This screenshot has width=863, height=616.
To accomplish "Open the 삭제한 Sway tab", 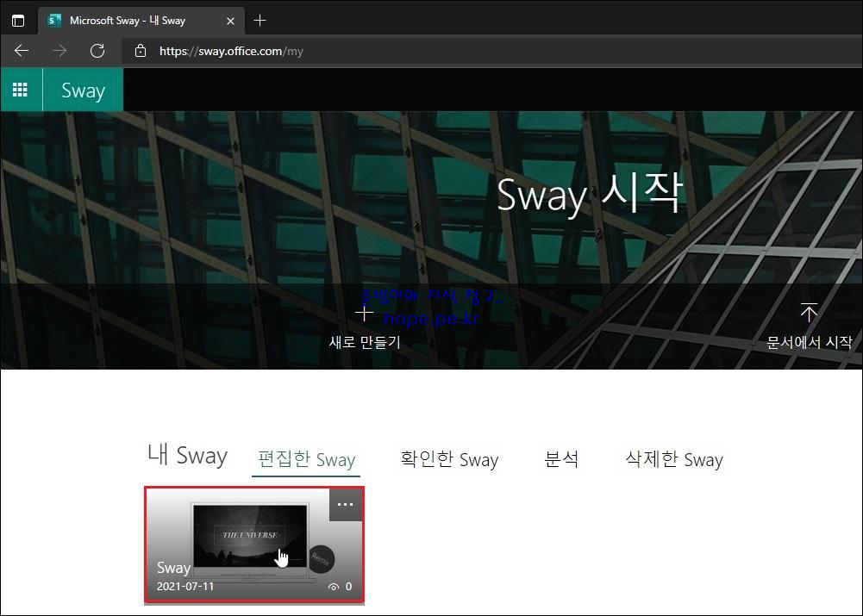I will tap(674, 459).
